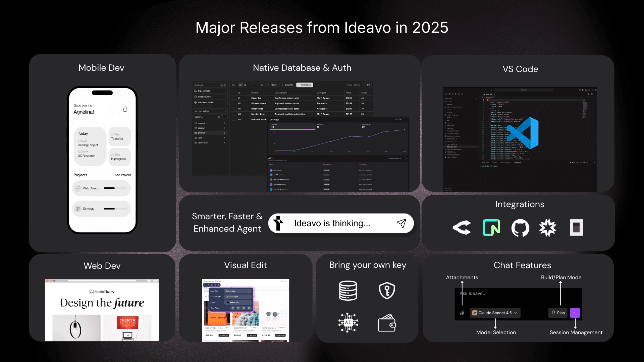Select the AI chip icon under Bring your own key
Viewport: 644px width, 362px height.
tap(348, 323)
